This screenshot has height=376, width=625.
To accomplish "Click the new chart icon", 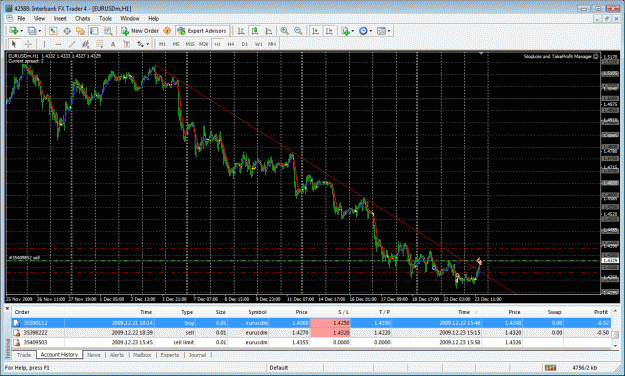I will pyautogui.click(x=14, y=31).
